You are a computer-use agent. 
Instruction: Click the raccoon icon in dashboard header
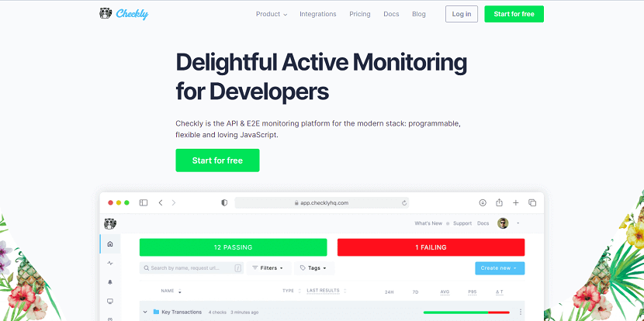pos(110,224)
